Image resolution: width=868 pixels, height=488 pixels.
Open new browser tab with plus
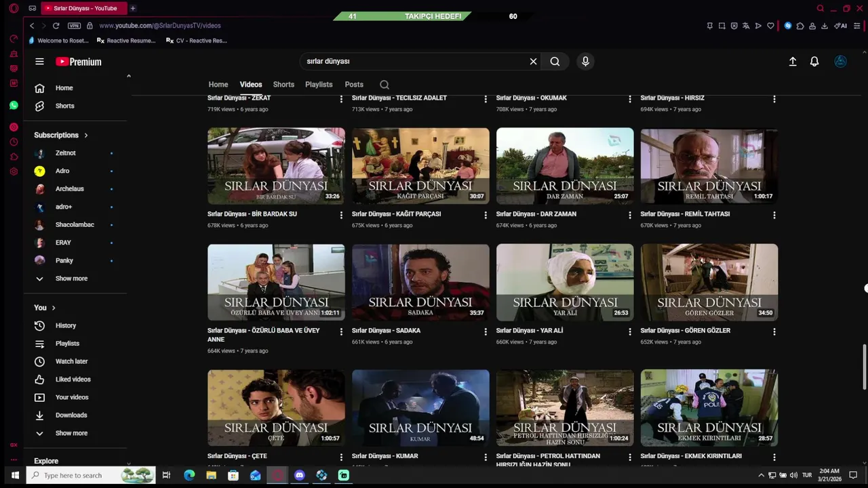(133, 8)
